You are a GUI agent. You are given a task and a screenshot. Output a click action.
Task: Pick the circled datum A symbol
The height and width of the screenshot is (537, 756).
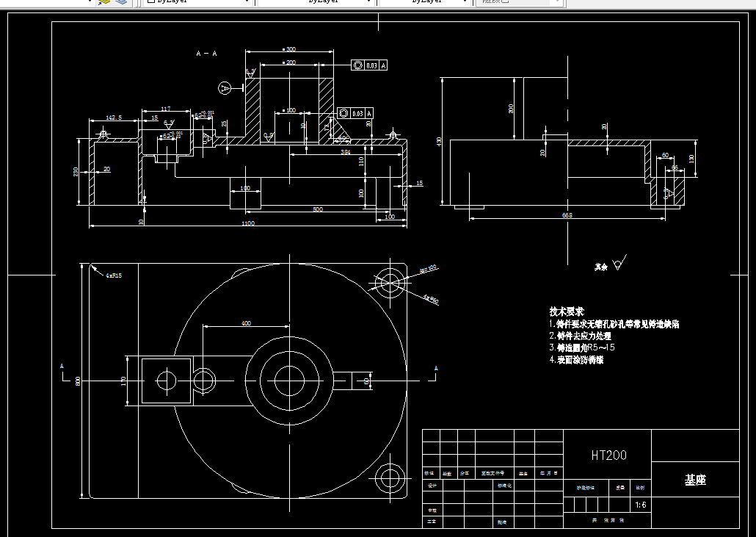coord(225,88)
